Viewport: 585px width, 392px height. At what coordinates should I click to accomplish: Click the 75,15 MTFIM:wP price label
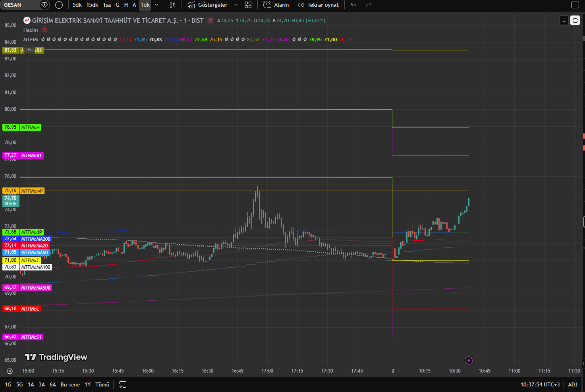tap(23, 191)
